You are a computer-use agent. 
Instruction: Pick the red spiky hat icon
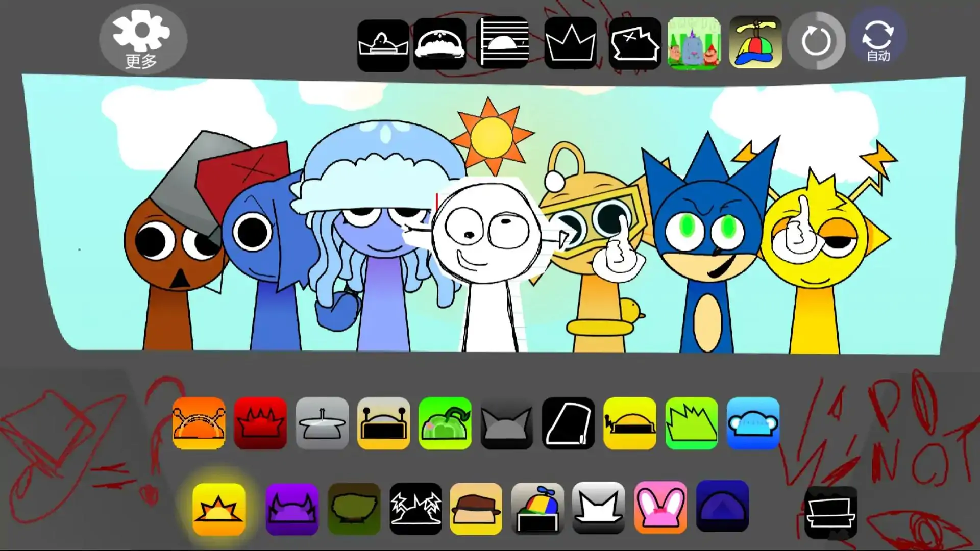pyautogui.click(x=261, y=423)
